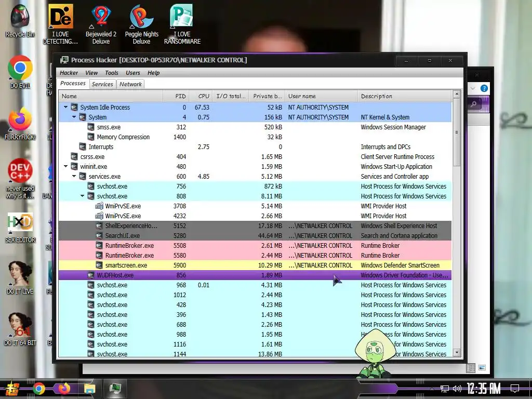Click the process list scroll down arrow

pyautogui.click(x=457, y=353)
